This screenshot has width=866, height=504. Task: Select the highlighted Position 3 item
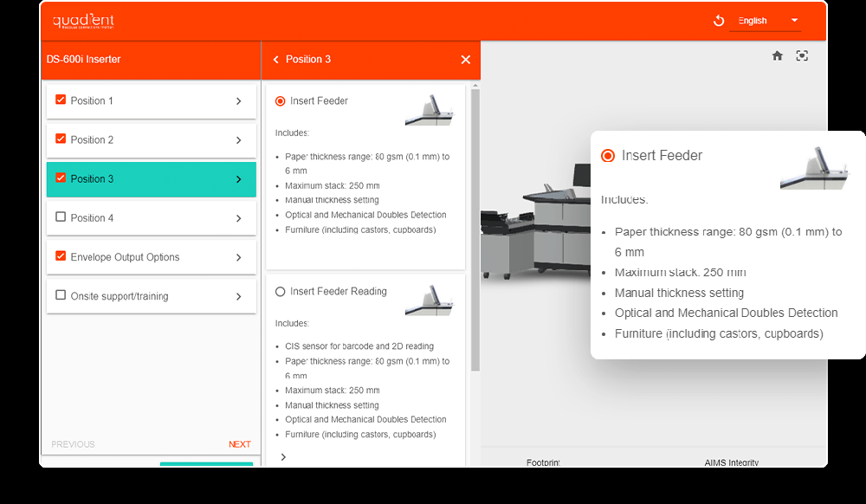pyautogui.click(x=152, y=179)
